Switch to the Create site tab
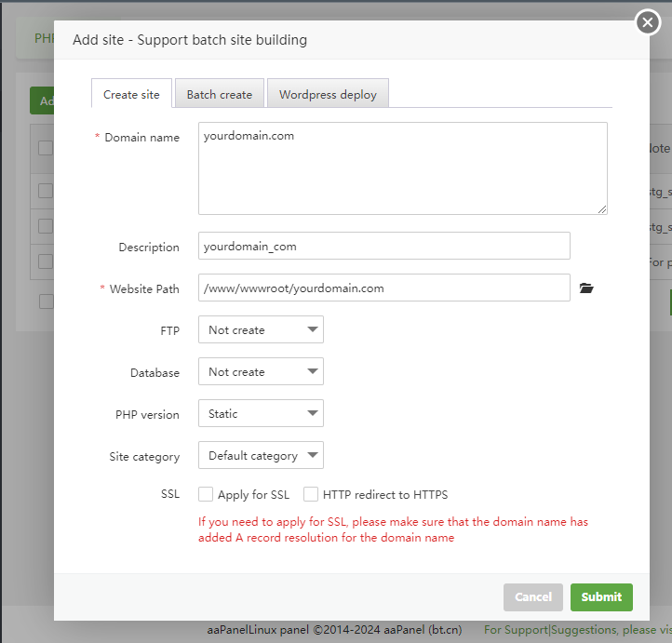Viewport: 672px width, 643px height. pyautogui.click(x=131, y=94)
